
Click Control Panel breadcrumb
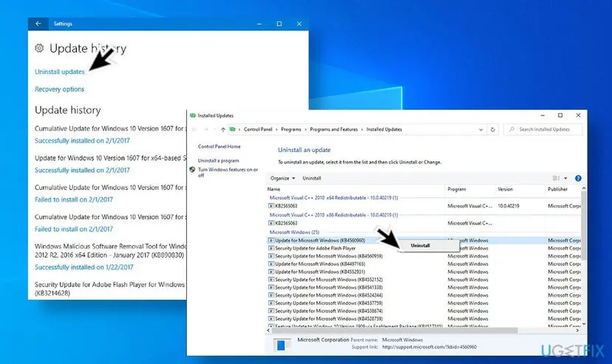[258, 129]
